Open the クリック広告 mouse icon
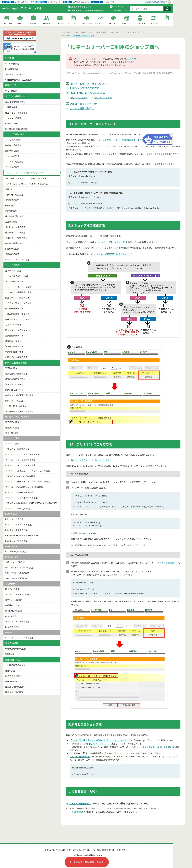 (140, 20)
